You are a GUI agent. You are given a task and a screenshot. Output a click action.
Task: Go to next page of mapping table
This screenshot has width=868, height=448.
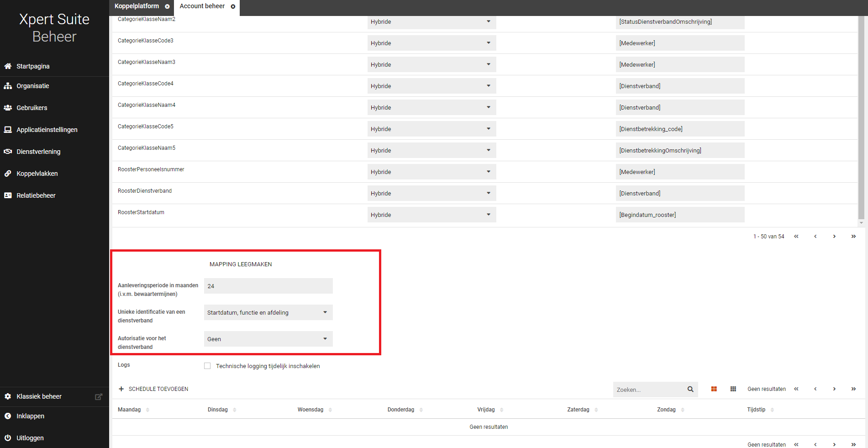tap(834, 237)
